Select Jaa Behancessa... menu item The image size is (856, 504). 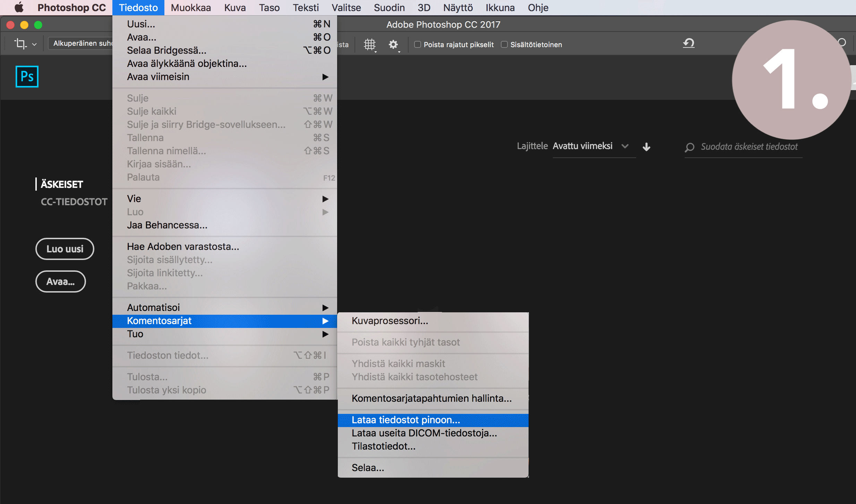(225, 225)
